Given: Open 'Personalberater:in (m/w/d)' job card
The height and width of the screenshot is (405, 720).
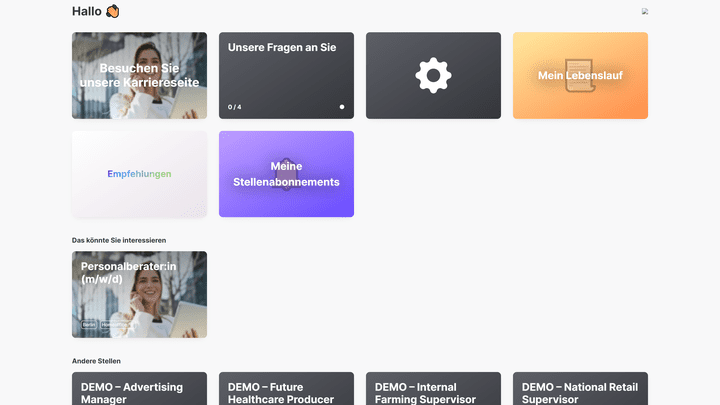Looking at the screenshot, I should (139, 294).
